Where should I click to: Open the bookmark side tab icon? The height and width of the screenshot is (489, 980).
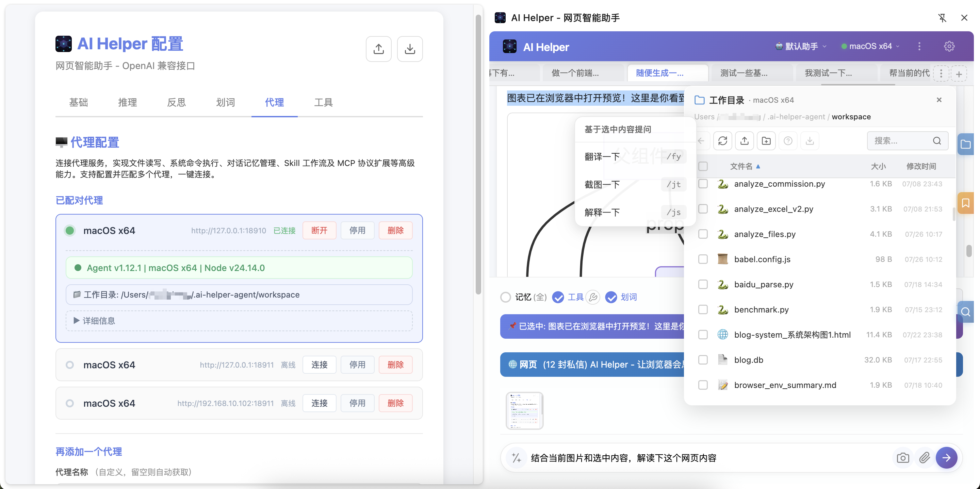966,203
